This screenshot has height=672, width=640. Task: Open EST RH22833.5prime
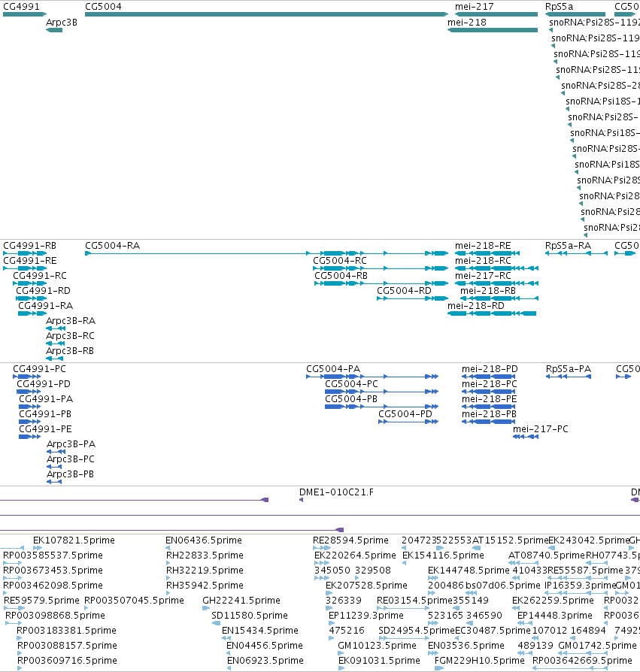click(205, 555)
